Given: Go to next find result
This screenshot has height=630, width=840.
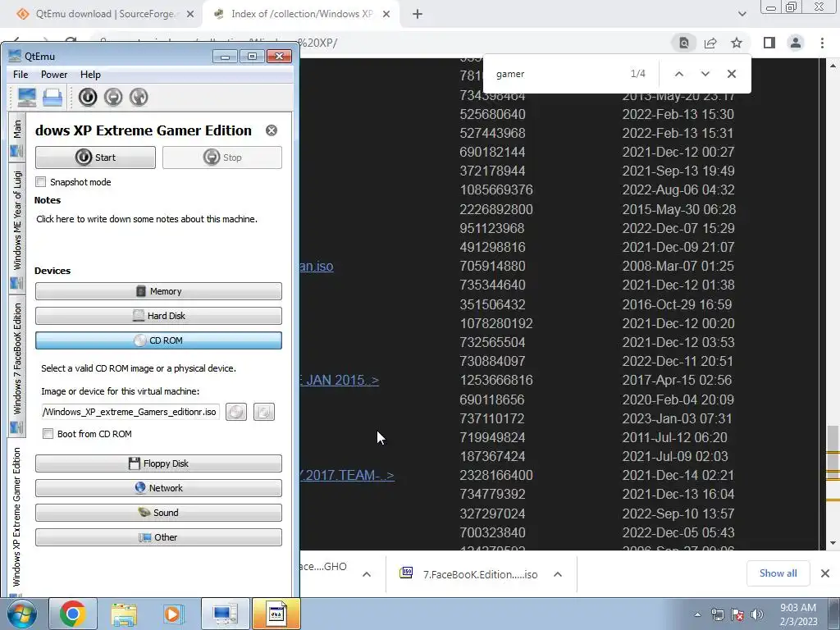Looking at the screenshot, I should pos(705,74).
